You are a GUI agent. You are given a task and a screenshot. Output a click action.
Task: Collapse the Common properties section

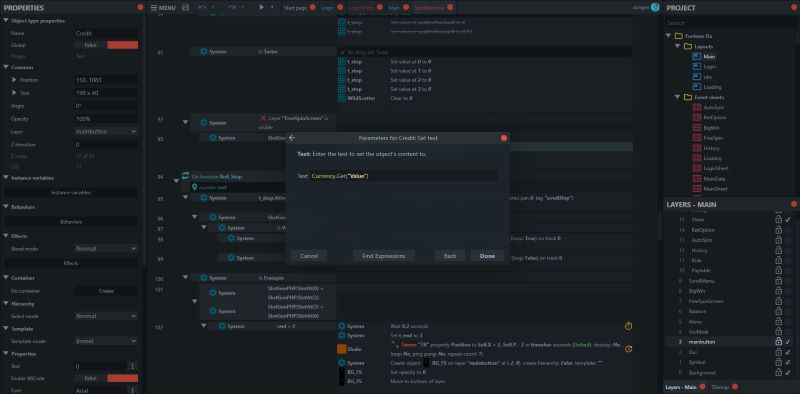click(x=6, y=67)
